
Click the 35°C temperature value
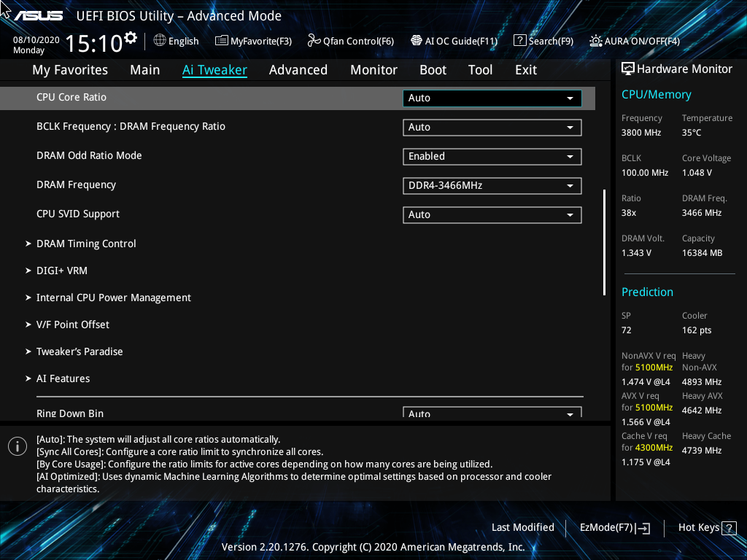pyautogui.click(x=692, y=133)
